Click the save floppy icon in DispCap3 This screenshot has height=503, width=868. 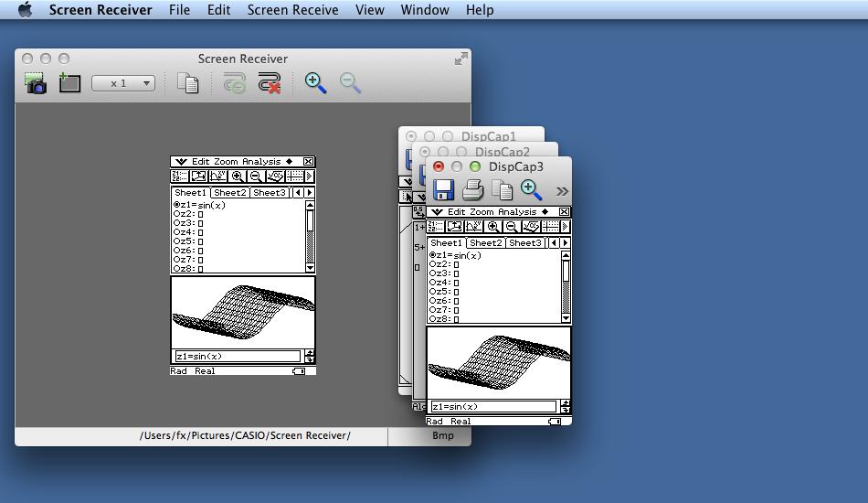pos(443,190)
